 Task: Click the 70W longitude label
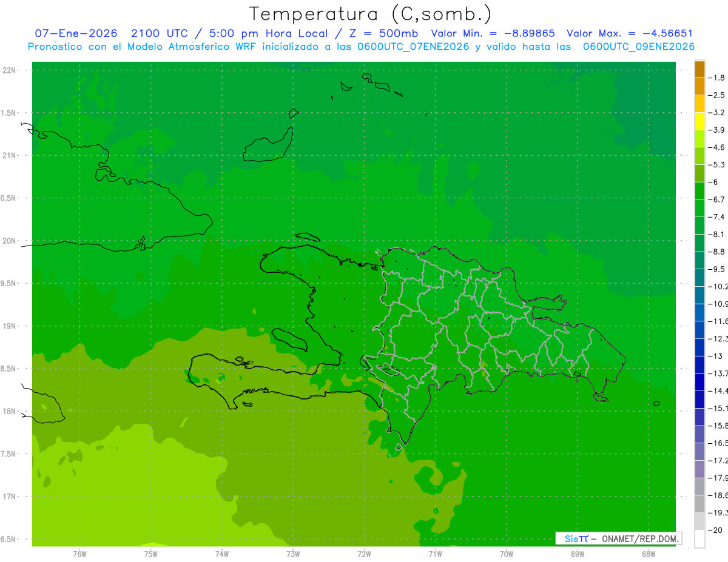pos(507,554)
